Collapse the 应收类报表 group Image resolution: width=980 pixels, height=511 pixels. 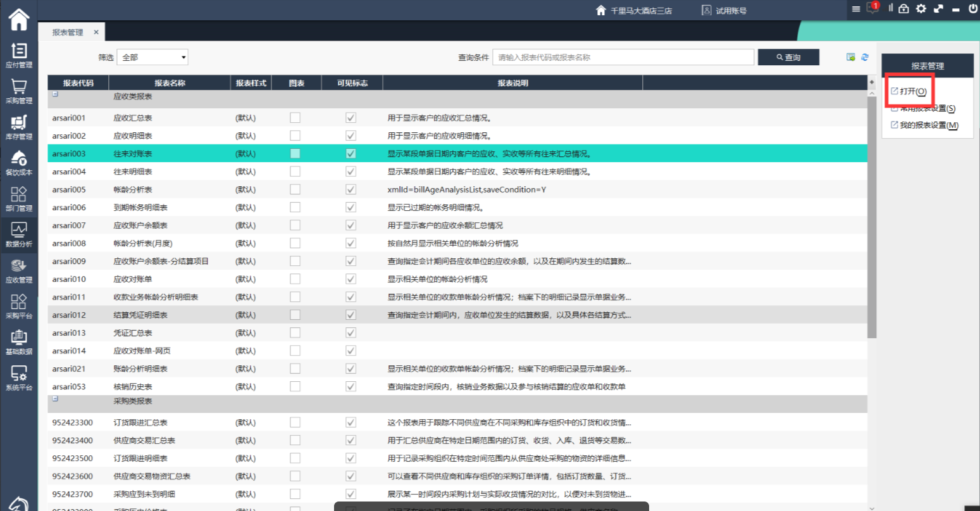[55, 94]
